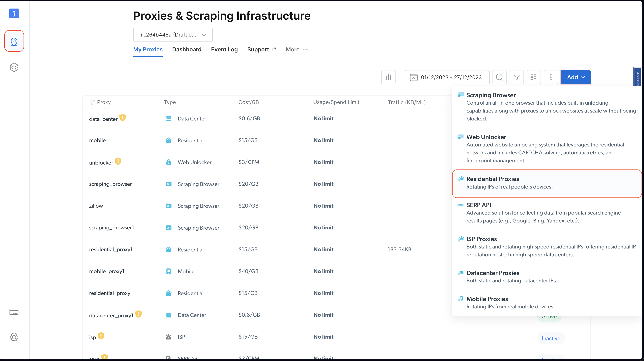Viewport: 644px width, 361px height.
Task: Expand the hl_264b448a account dropdown
Action: coord(173,35)
